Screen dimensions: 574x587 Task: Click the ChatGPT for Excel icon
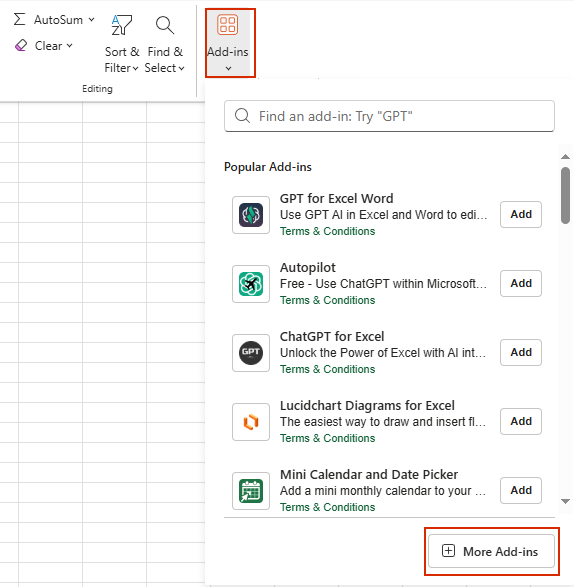(251, 353)
